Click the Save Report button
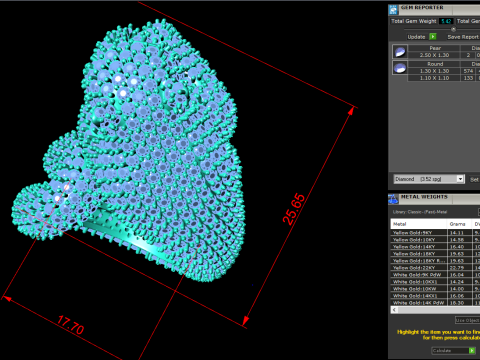 [x=463, y=37]
